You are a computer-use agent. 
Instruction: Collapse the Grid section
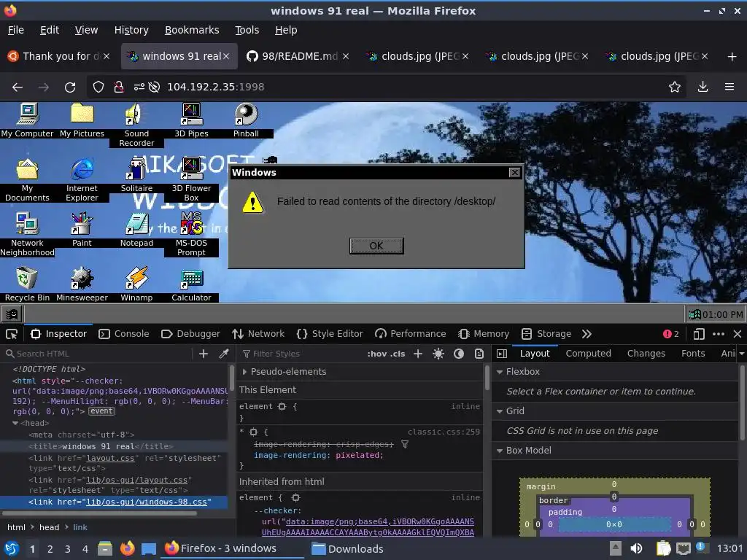pyautogui.click(x=500, y=411)
